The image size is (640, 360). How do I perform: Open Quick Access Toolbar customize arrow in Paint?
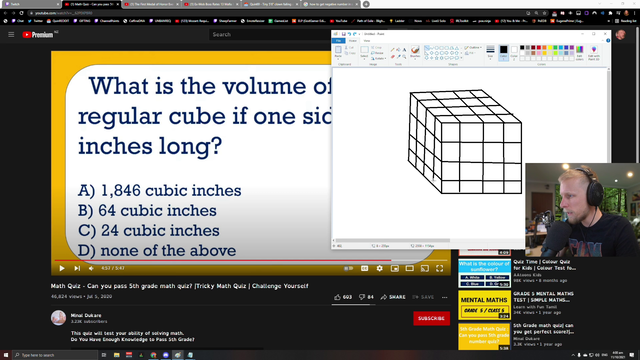[x=359, y=34]
